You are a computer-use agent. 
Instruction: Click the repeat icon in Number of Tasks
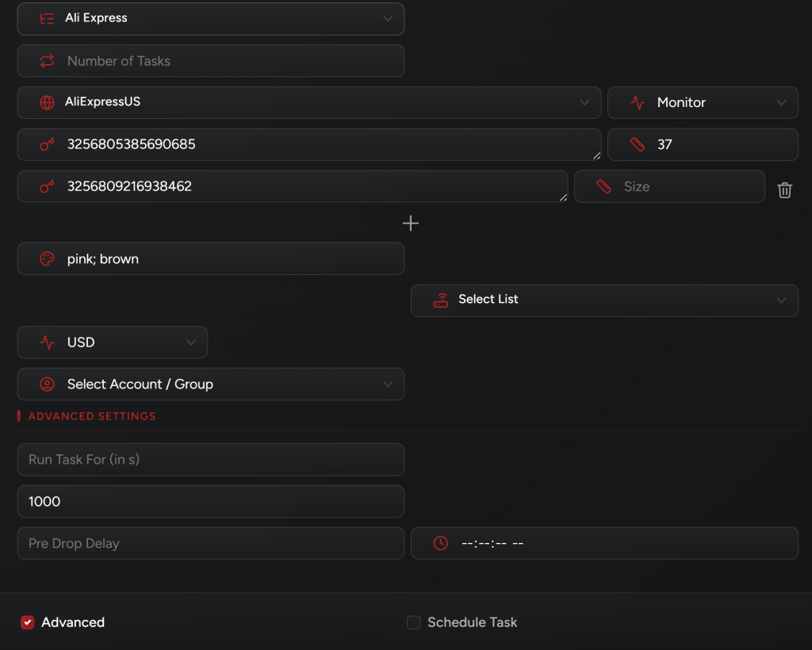[x=48, y=61]
